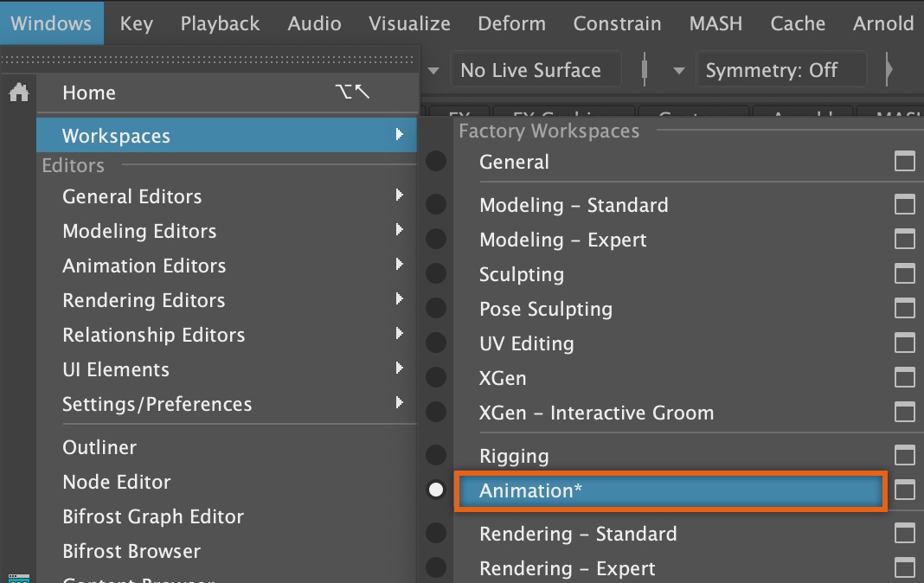
Task: Open the Visualize menu
Action: [409, 23]
